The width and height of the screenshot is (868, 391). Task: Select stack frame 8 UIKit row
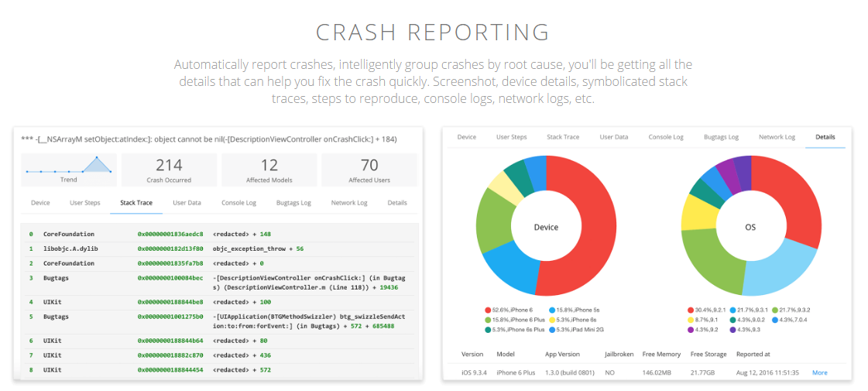click(x=219, y=369)
